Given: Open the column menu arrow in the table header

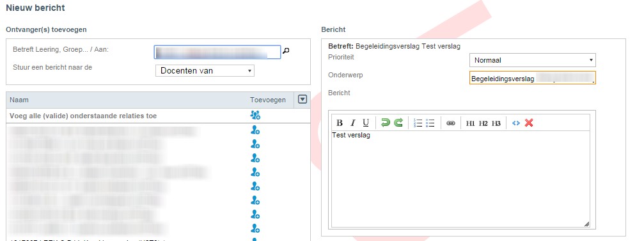Looking at the screenshot, I should (x=302, y=99).
